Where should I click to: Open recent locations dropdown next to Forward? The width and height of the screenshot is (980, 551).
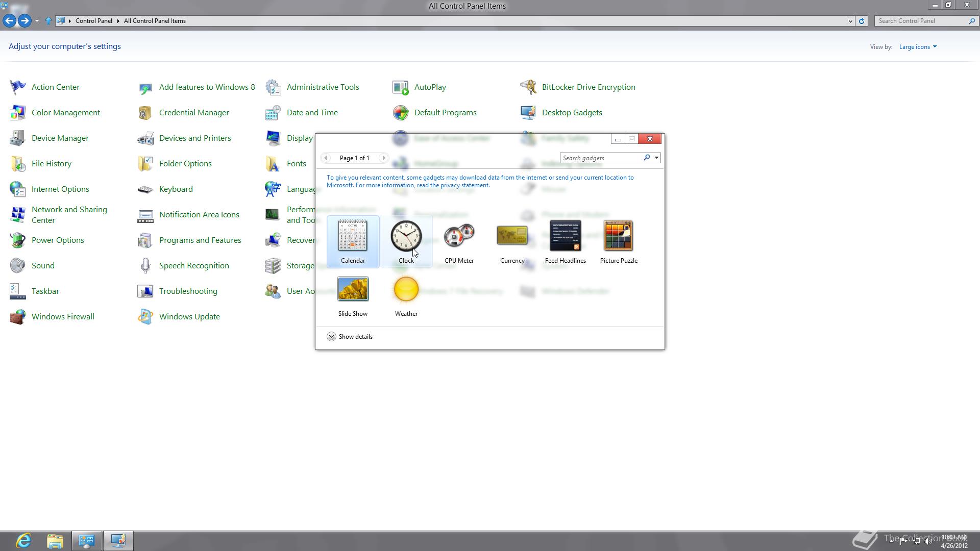pyautogui.click(x=37, y=21)
